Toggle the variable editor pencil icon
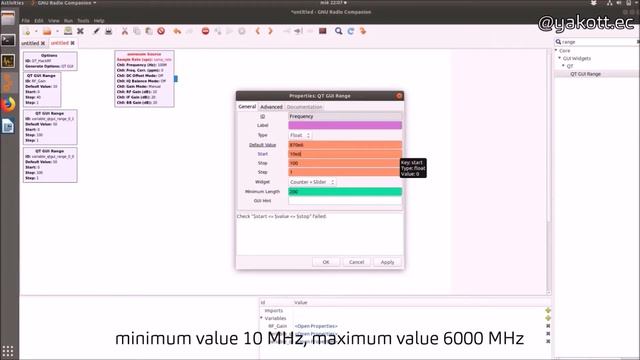The image size is (640, 360). pyautogui.click(x=96, y=31)
